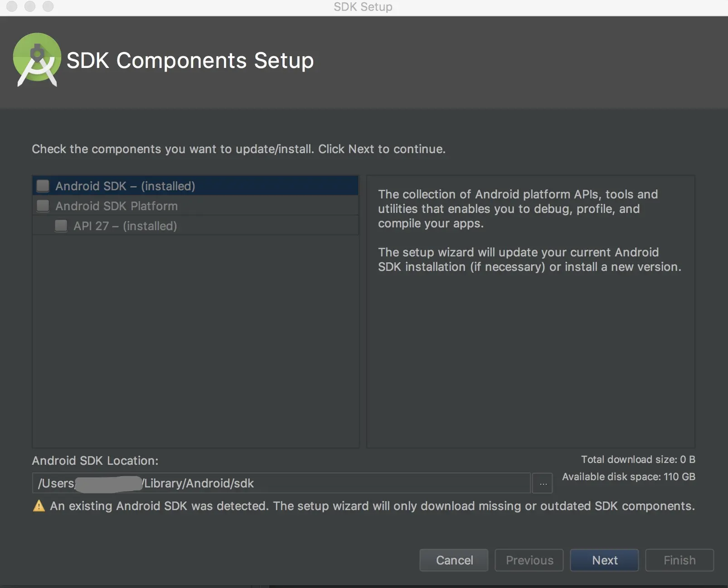Click the 'The collection of Android platform APIs' description
The image size is (728, 588).
(518, 209)
